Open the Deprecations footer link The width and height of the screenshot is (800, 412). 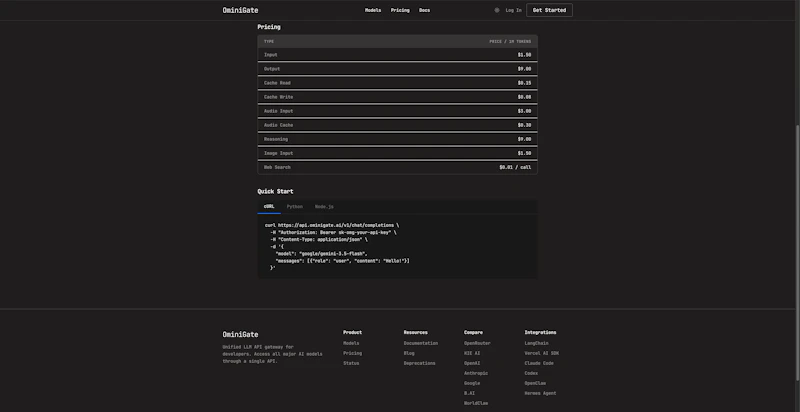pyautogui.click(x=419, y=364)
